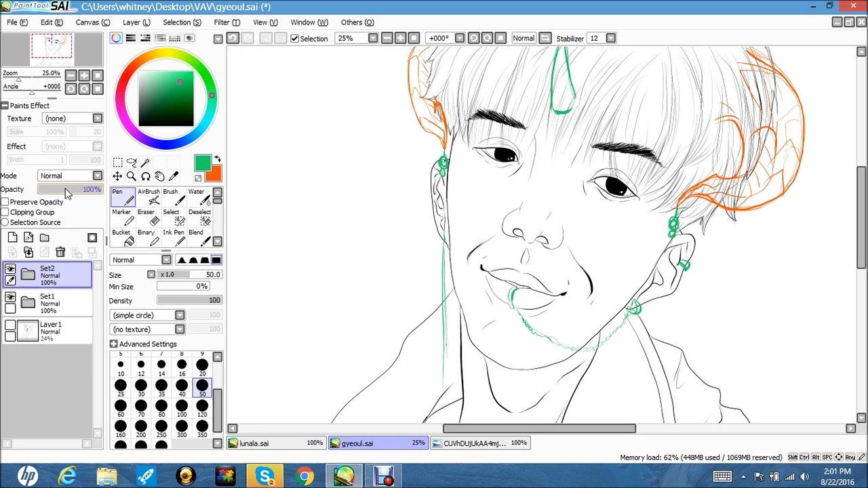
Task: Open the no texture brush dropdown
Action: point(148,329)
